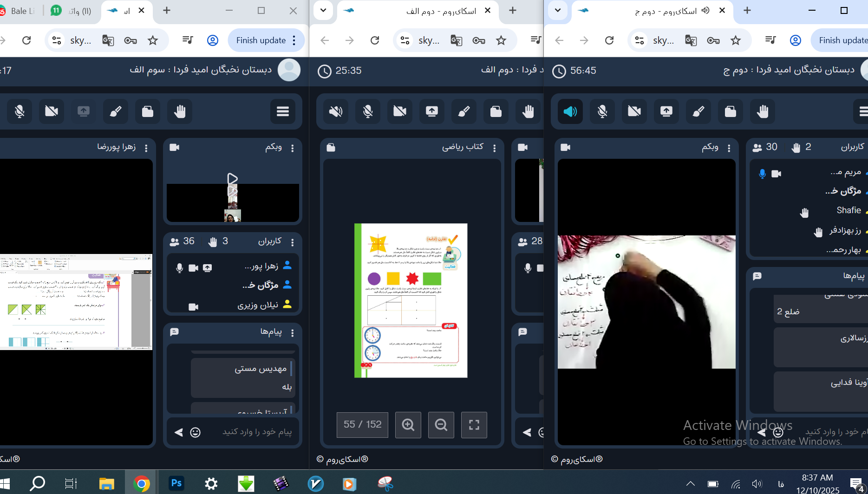
Task: Expand the tab search dropdown in middle window
Action: 323,10
